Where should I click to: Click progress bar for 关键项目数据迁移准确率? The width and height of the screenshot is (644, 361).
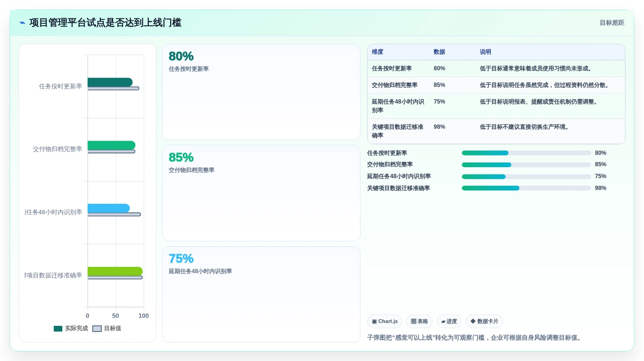(x=527, y=188)
